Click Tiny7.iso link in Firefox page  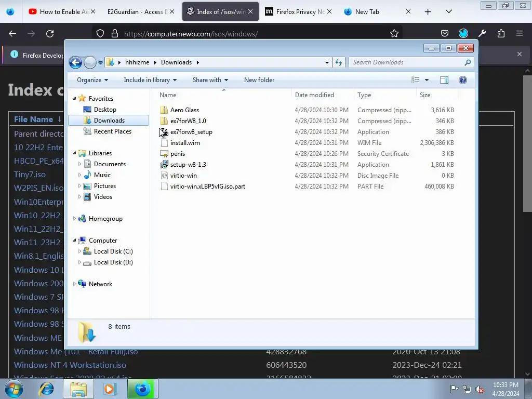30,175
